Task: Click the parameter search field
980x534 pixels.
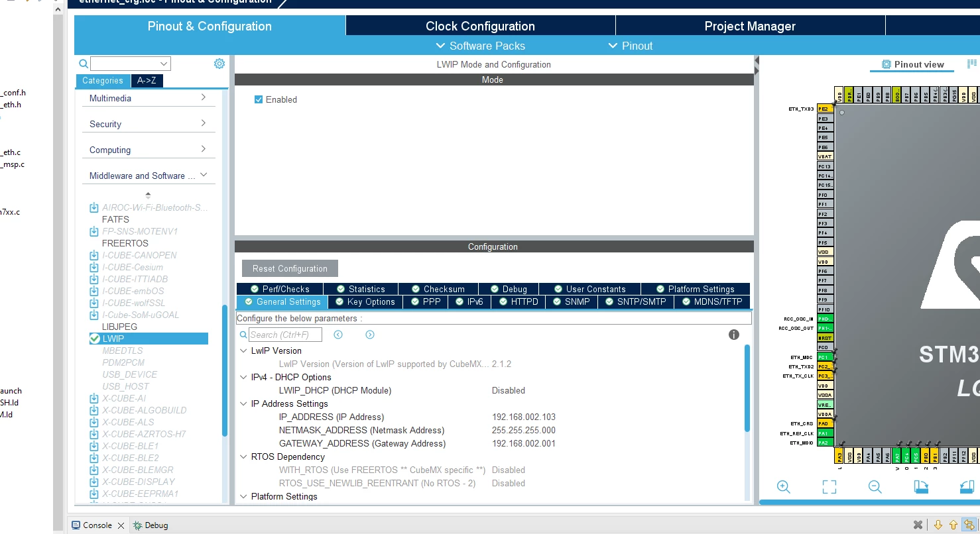Action: point(285,335)
